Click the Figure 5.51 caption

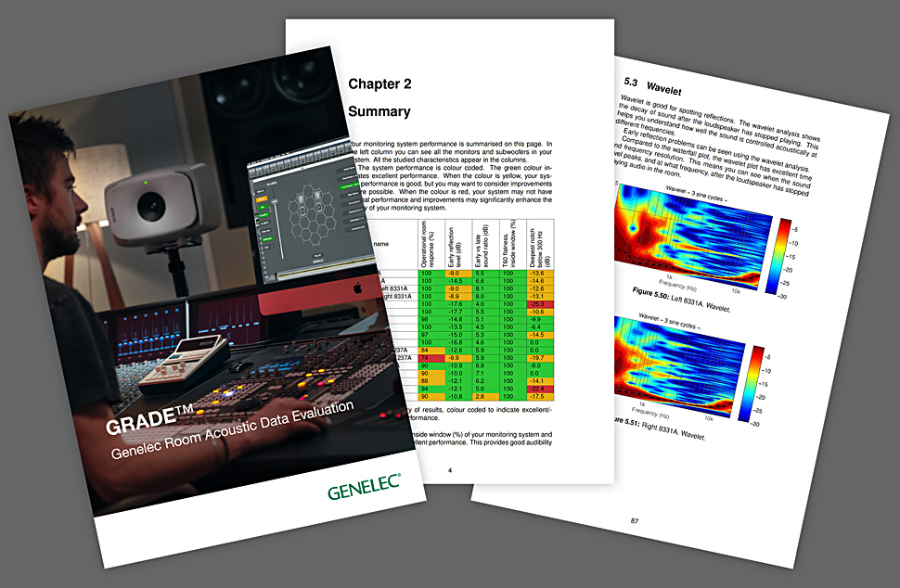coord(659,429)
